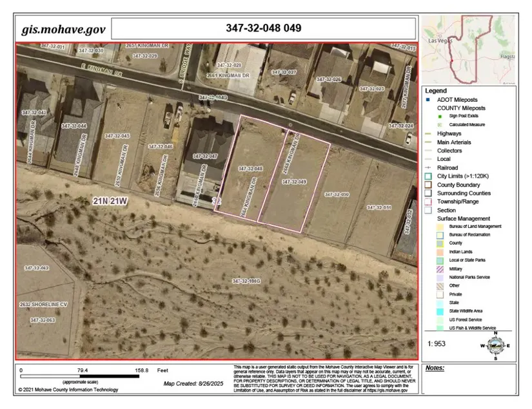Click the ADOT Mileposts blue square symbol

pyautogui.click(x=428, y=100)
